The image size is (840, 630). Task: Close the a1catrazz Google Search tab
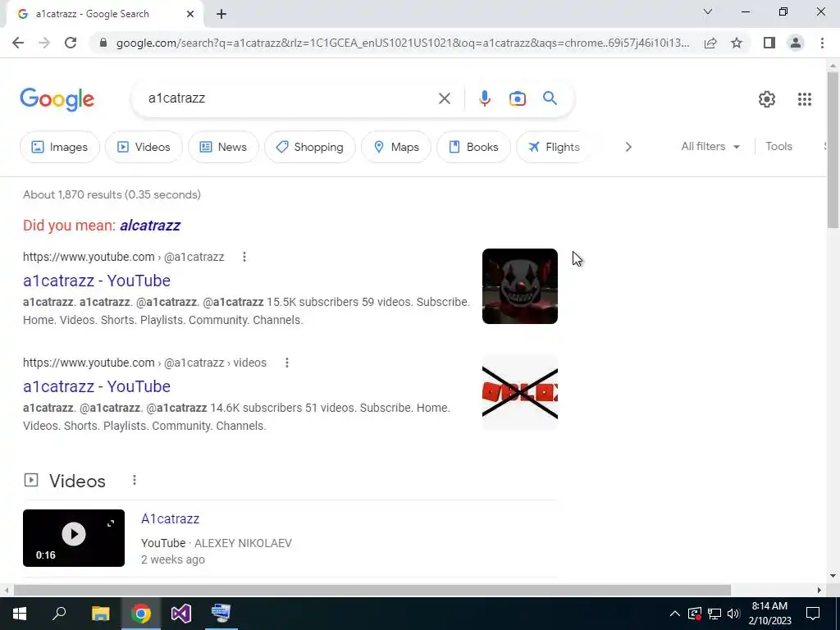tap(190, 15)
